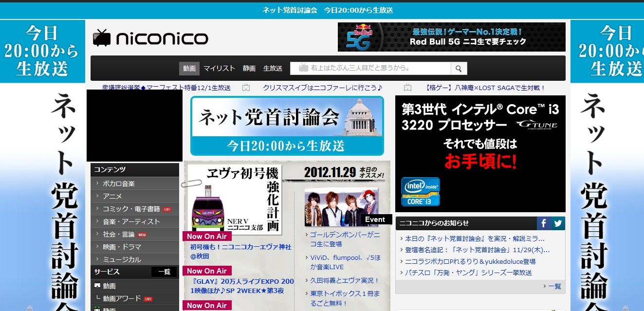644x311 pixels.
Task: Open 初号機も！ニコニコカーエヴァ神社 link
Action: click(240, 251)
